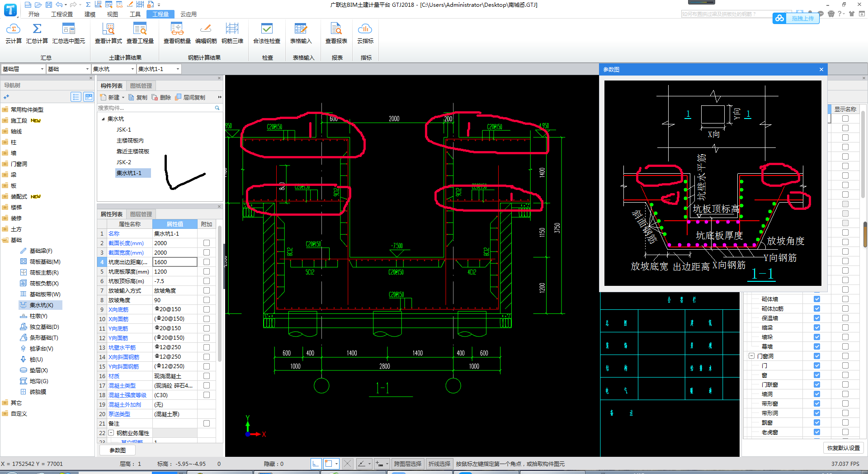Open the 云应用 ribbon tab
The height and width of the screenshot is (474, 868).
tap(189, 14)
